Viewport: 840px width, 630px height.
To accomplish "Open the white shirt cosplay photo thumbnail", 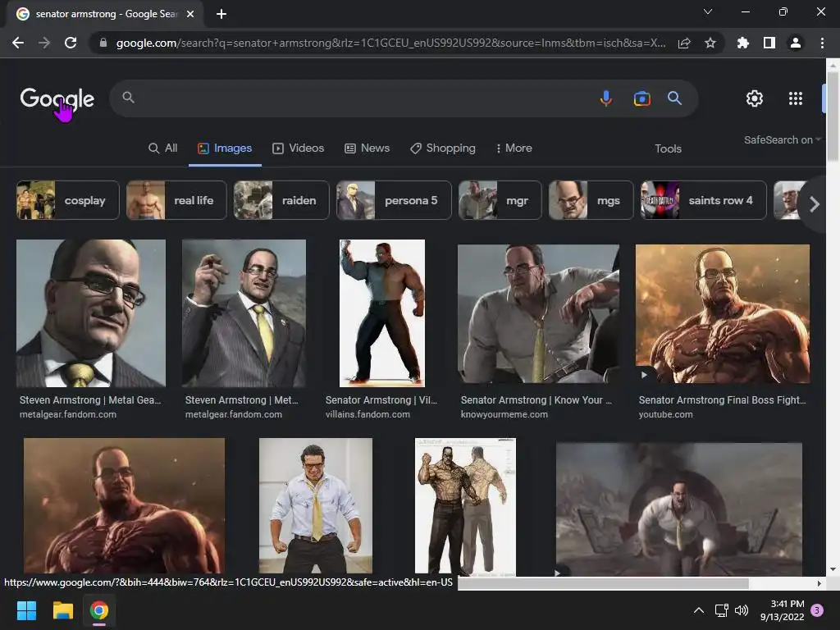I will coord(316,505).
